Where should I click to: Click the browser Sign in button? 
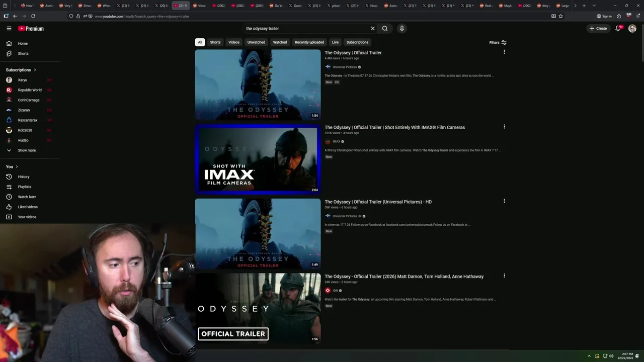604,16
